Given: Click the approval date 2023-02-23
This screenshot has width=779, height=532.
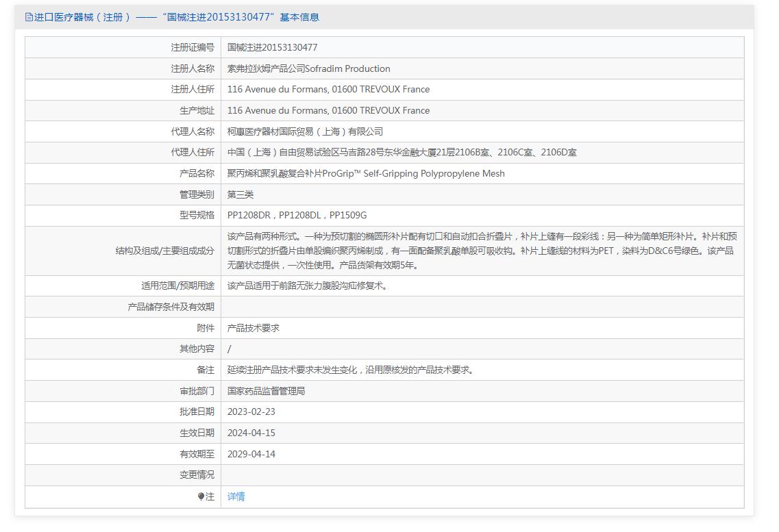Looking at the screenshot, I should coord(251,411).
